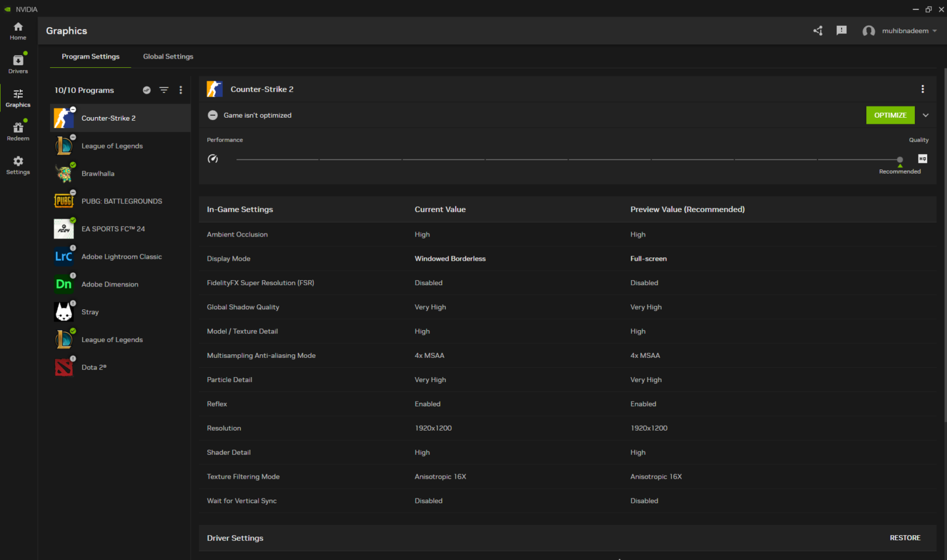This screenshot has width=947, height=560.
Task: Expand the chevron next to Optimize
Action: coord(925,115)
